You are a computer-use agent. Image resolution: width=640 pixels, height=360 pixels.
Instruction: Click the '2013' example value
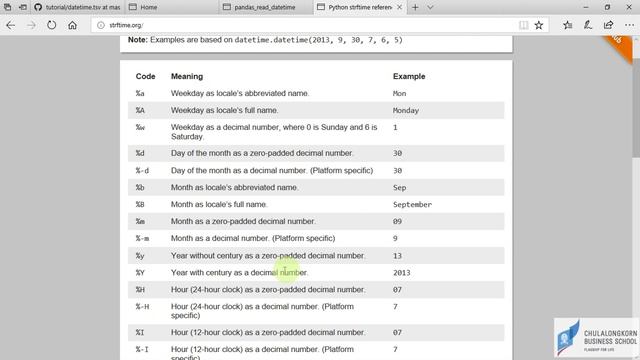[402, 273]
